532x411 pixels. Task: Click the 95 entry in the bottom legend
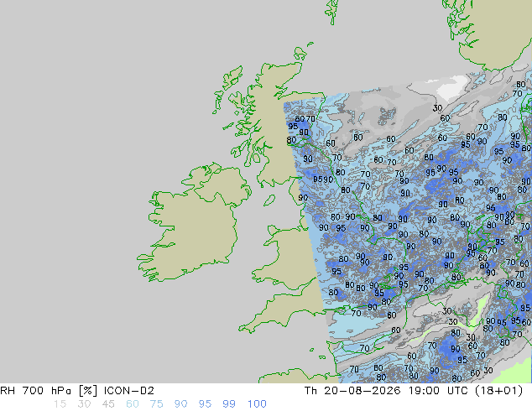point(205,404)
